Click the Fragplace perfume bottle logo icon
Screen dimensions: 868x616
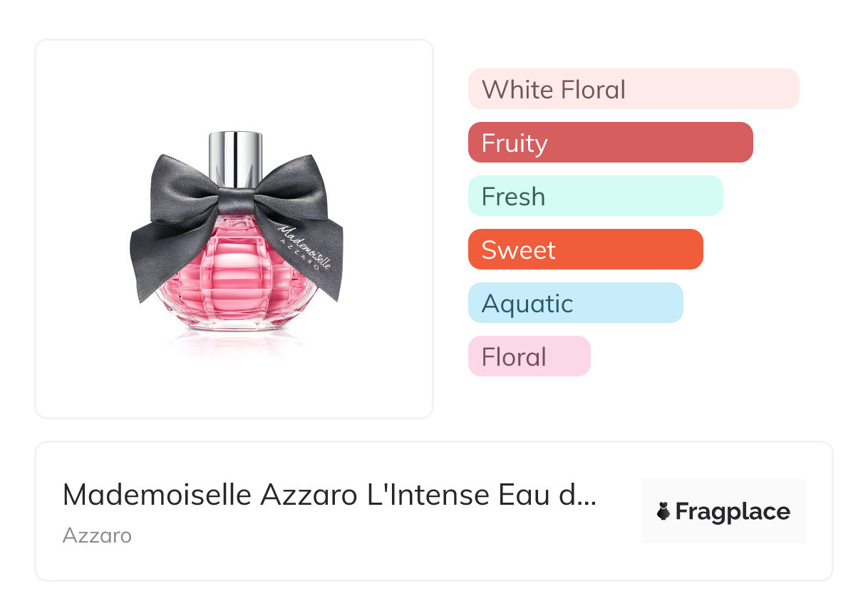pos(663,512)
